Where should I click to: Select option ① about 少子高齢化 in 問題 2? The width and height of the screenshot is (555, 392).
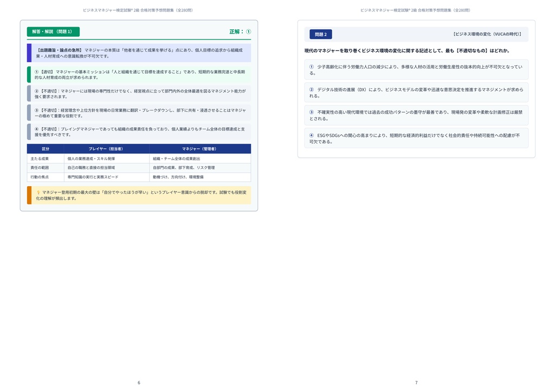416,70
